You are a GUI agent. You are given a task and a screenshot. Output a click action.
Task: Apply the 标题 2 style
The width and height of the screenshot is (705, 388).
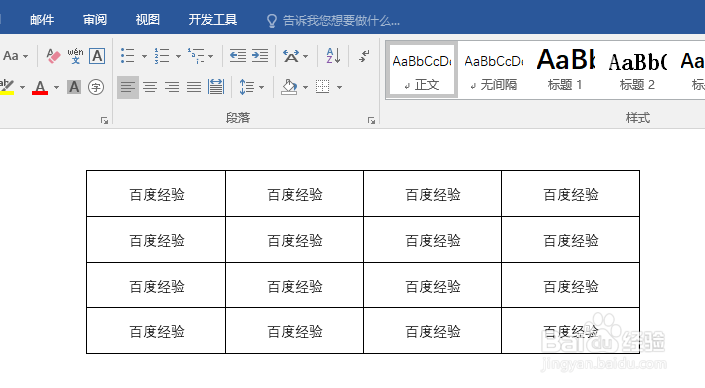[637, 70]
